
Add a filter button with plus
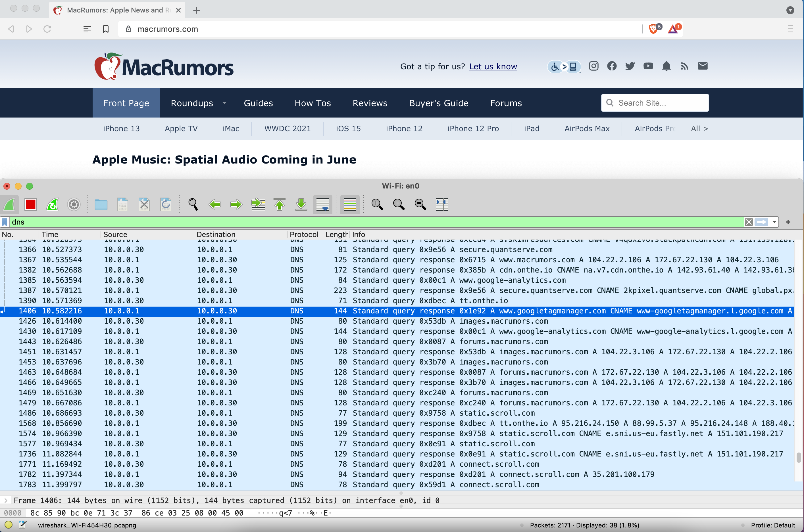pos(788,222)
